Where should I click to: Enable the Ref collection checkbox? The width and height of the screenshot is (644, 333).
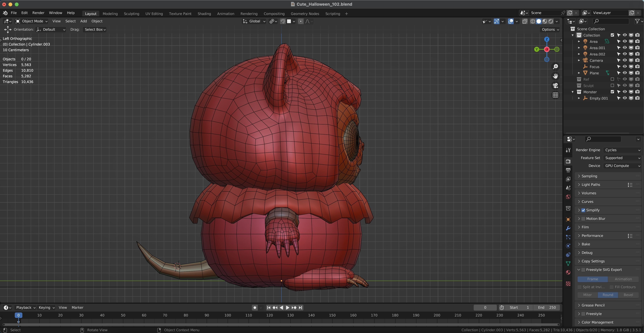point(612,79)
